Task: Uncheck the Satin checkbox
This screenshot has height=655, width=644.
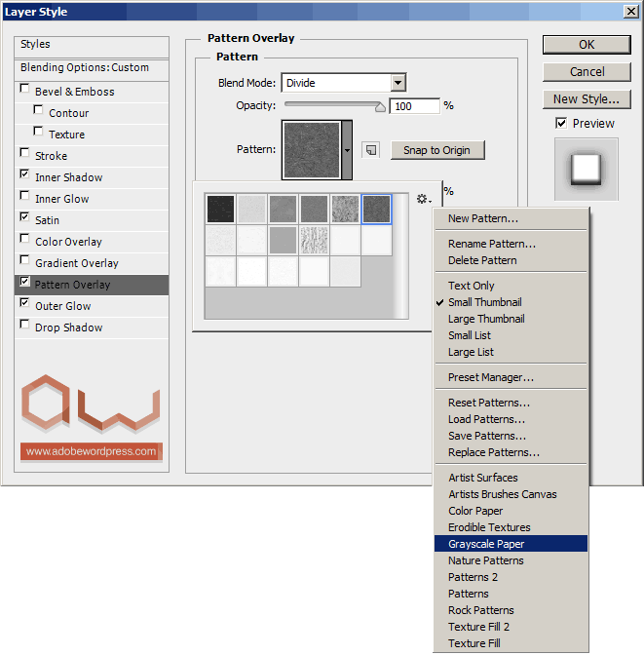Action: (x=24, y=217)
